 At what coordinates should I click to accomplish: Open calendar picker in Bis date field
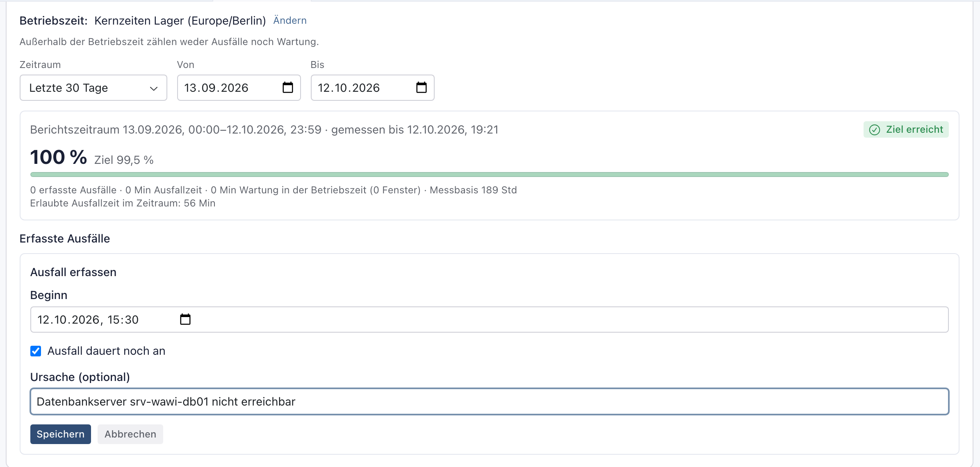click(x=422, y=88)
